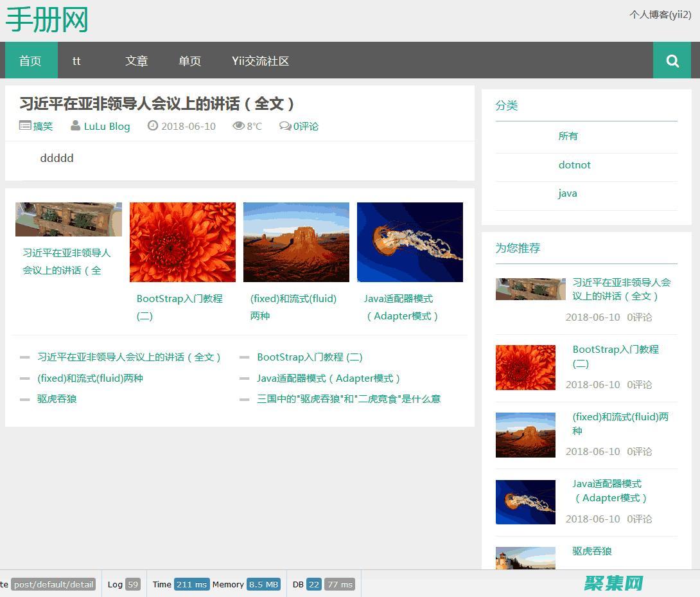Select the 单页 navigation item
The width and height of the screenshot is (700, 597).
pyautogui.click(x=189, y=60)
